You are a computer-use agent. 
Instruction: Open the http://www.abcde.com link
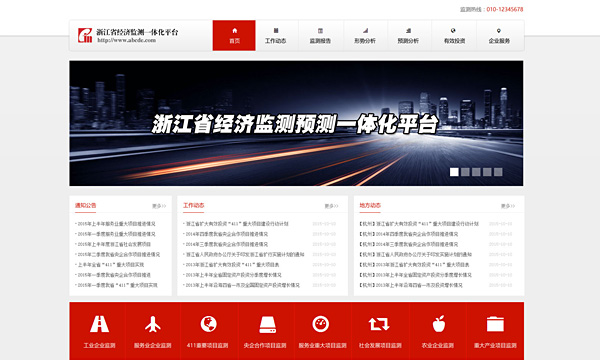pyautogui.click(x=126, y=40)
